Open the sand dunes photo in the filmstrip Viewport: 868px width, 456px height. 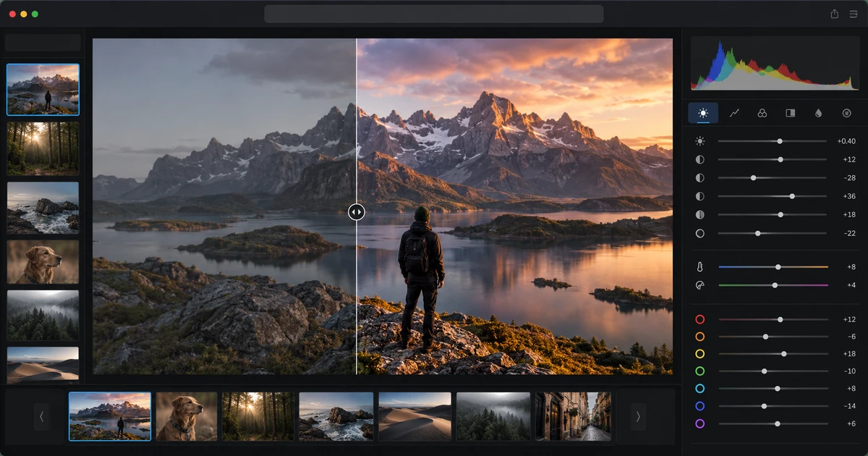(x=415, y=417)
